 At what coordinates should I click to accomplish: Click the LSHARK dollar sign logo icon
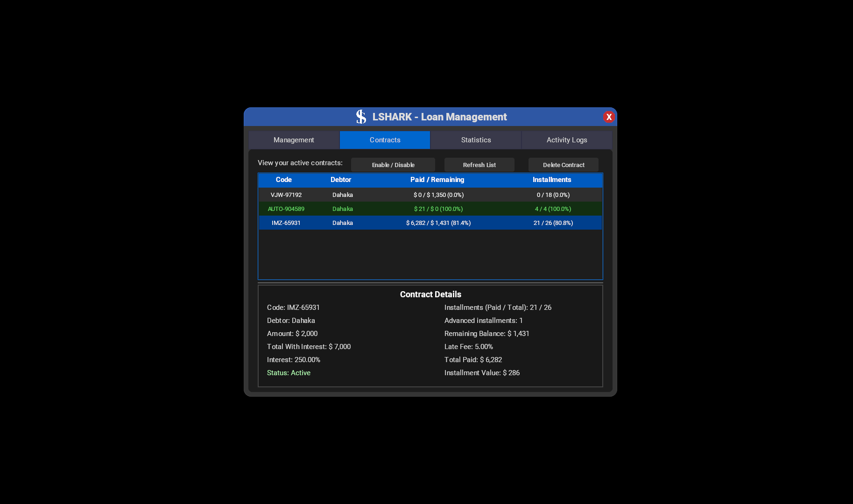pos(361,117)
